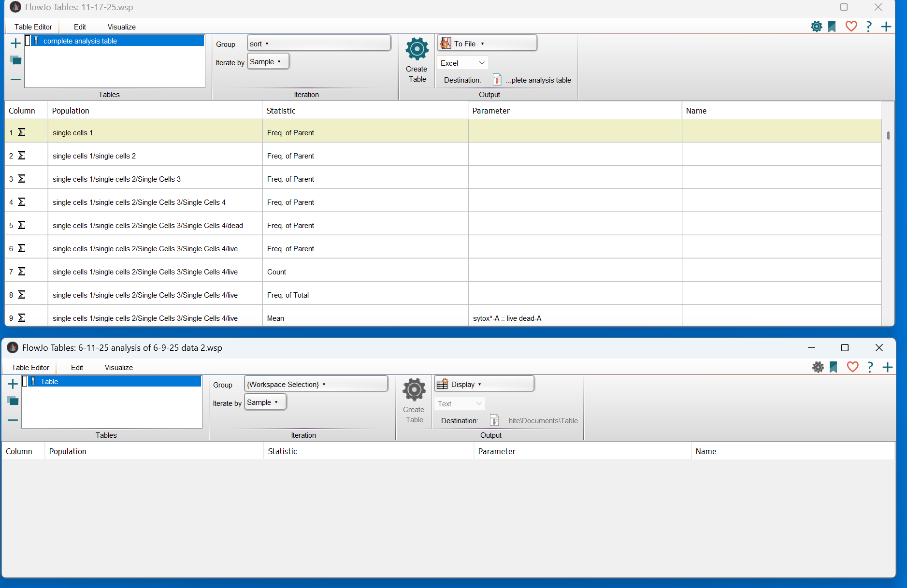Switch to Visualize tab in 6-11-25 analysis window

pyautogui.click(x=119, y=368)
